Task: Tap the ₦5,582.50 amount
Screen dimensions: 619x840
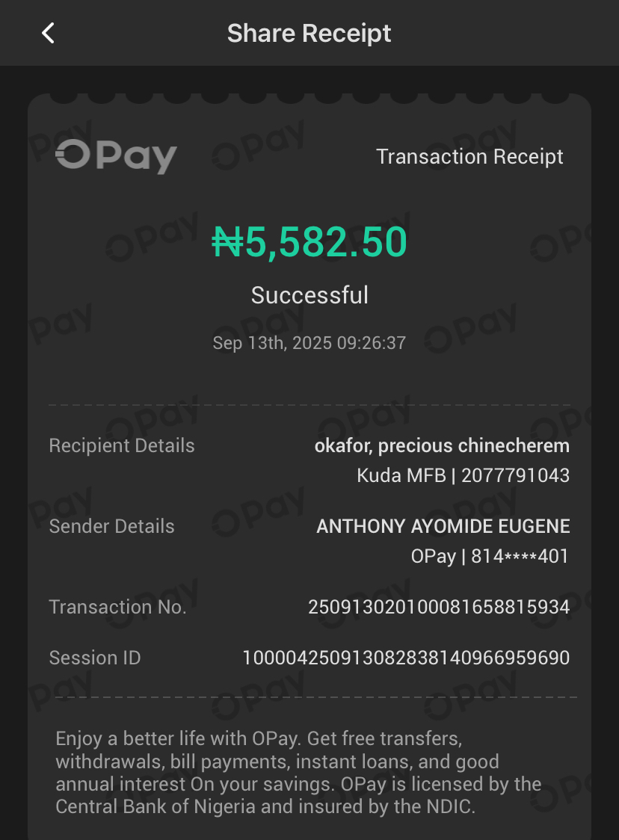Action: [309, 242]
